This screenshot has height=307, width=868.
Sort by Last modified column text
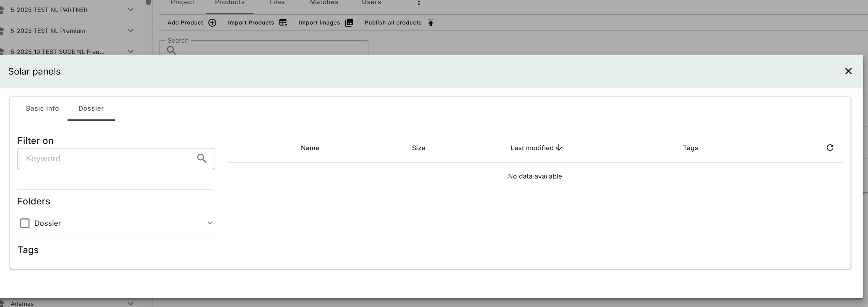click(x=532, y=148)
